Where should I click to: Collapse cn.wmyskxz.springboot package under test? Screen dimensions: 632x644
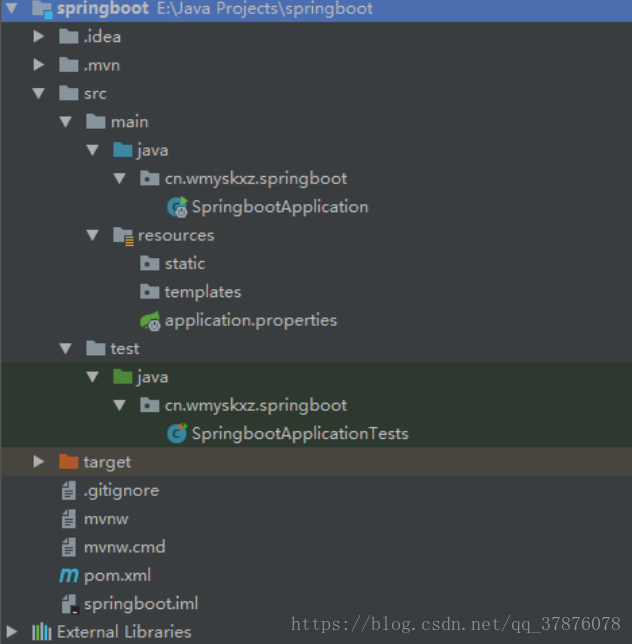tap(120, 405)
